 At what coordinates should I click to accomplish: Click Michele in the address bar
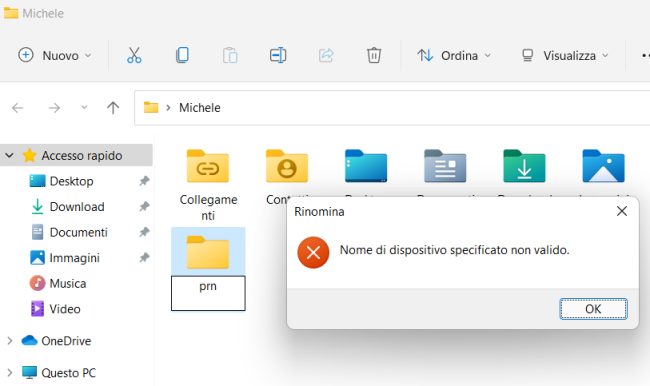click(199, 108)
